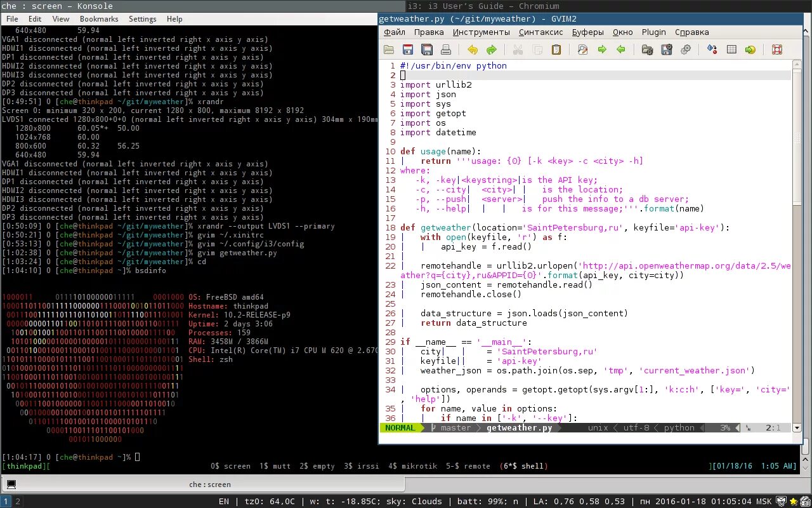Paste from clipboard icon in GVIM
This screenshot has height=508, width=812.
click(x=556, y=50)
